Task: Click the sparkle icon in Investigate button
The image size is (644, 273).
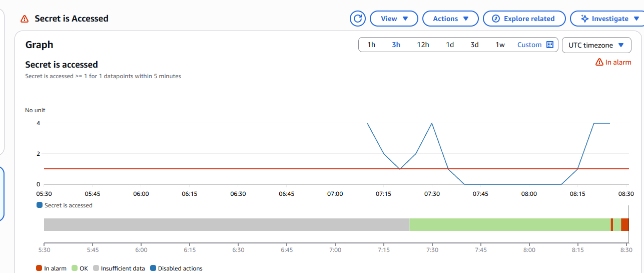Action: click(x=584, y=19)
